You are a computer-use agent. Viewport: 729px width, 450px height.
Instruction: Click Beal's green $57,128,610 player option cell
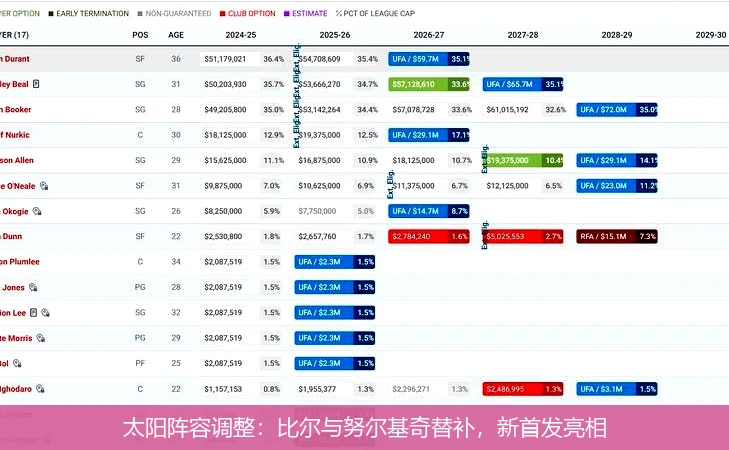[429, 84]
